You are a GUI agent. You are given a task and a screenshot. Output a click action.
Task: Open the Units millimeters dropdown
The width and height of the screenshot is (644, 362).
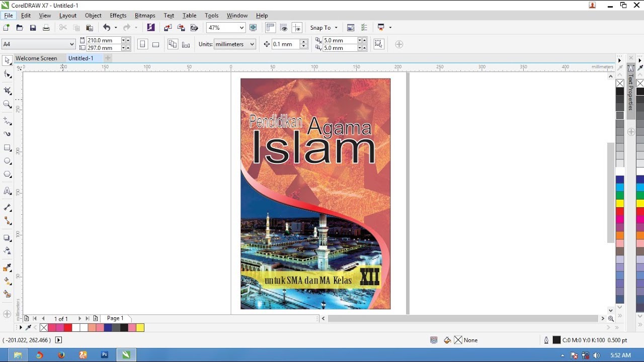pyautogui.click(x=252, y=44)
